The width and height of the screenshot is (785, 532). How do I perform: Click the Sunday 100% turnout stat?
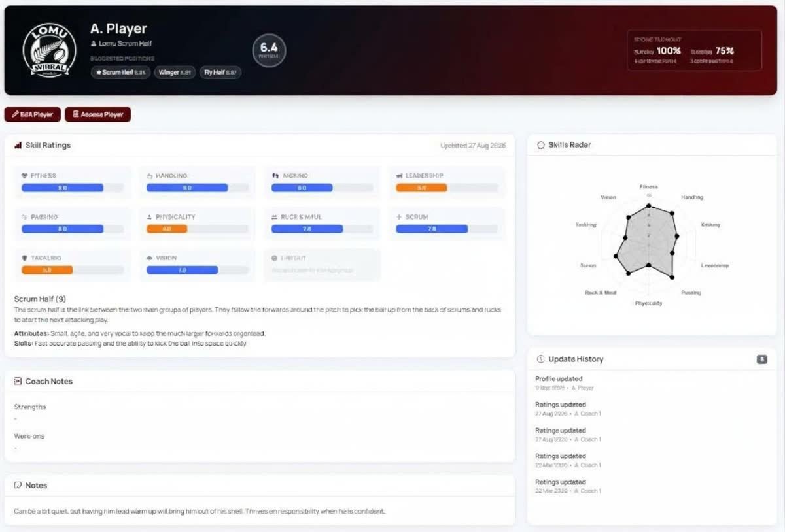[x=657, y=54]
